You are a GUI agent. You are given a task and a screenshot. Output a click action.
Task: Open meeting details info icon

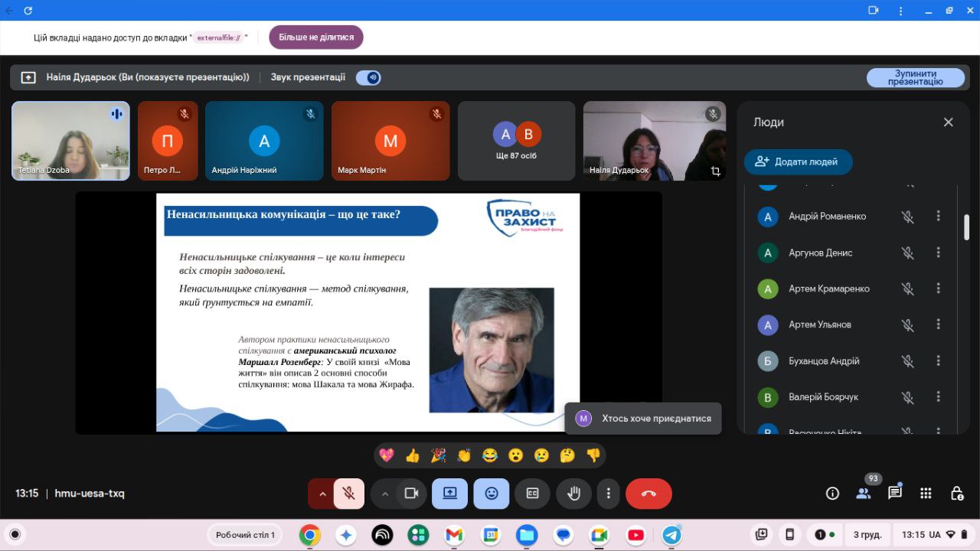point(832,494)
